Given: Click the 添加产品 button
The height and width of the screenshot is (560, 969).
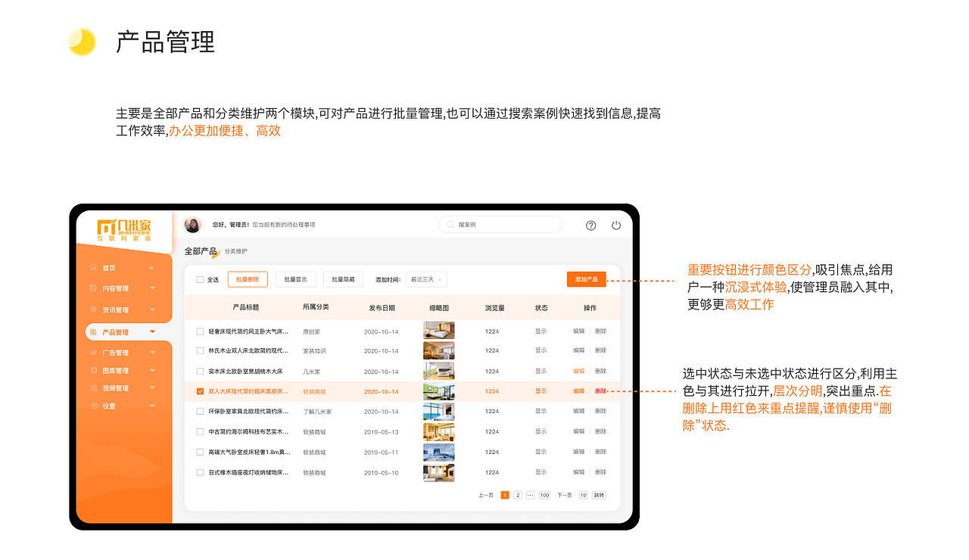Looking at the screenshot, I should click(587, 278).
